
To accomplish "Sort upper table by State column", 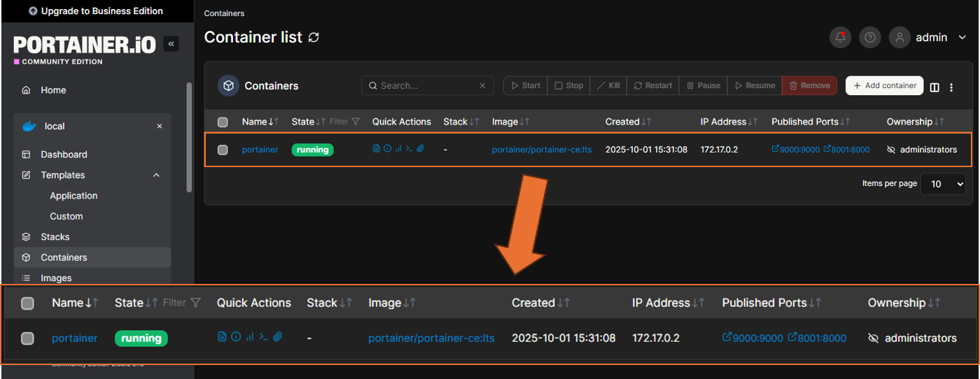I will click(309, 122).
